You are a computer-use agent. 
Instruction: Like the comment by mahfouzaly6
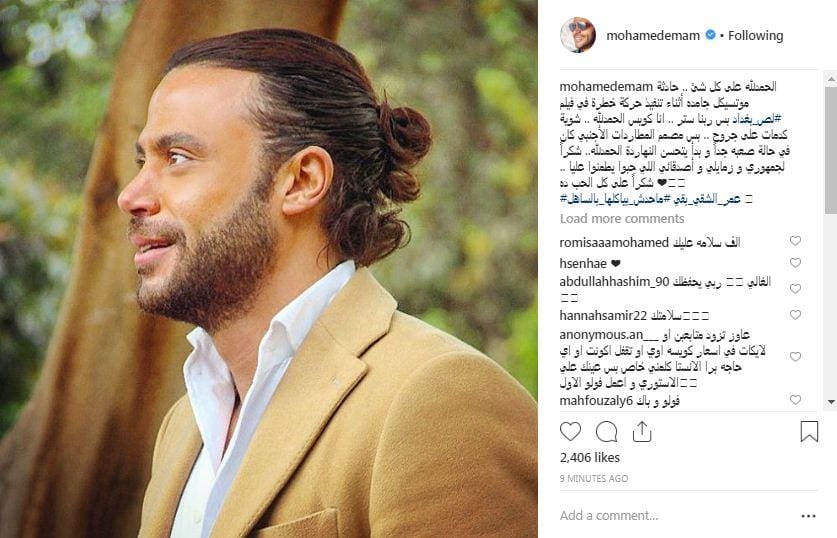(x=795, y=399)
